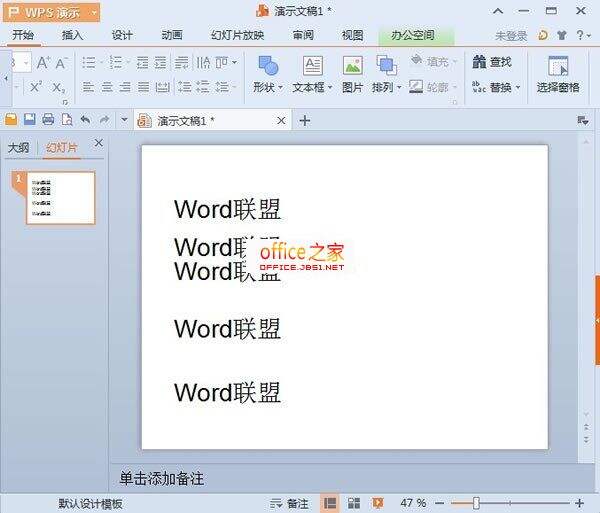Click 未登录 to sign in
Screen dimensions: 600x513
pyautogui.click(x=511, y=35)
